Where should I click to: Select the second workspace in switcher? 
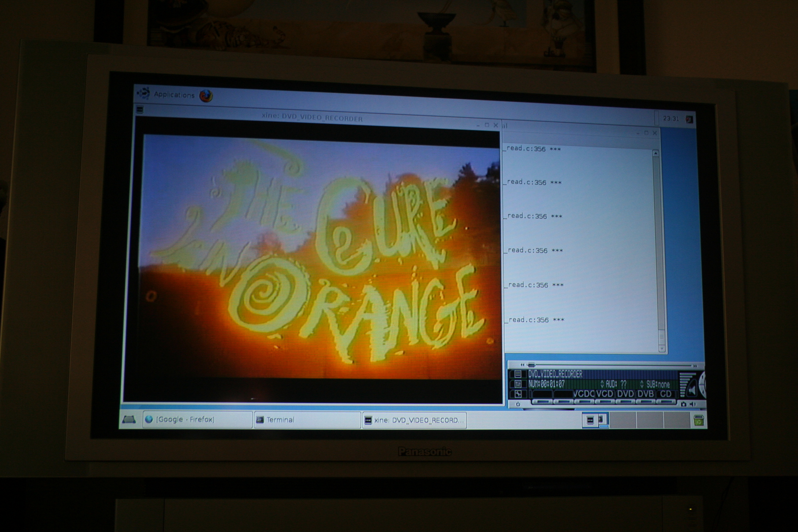pyautogui.click(x=623, y=420)
